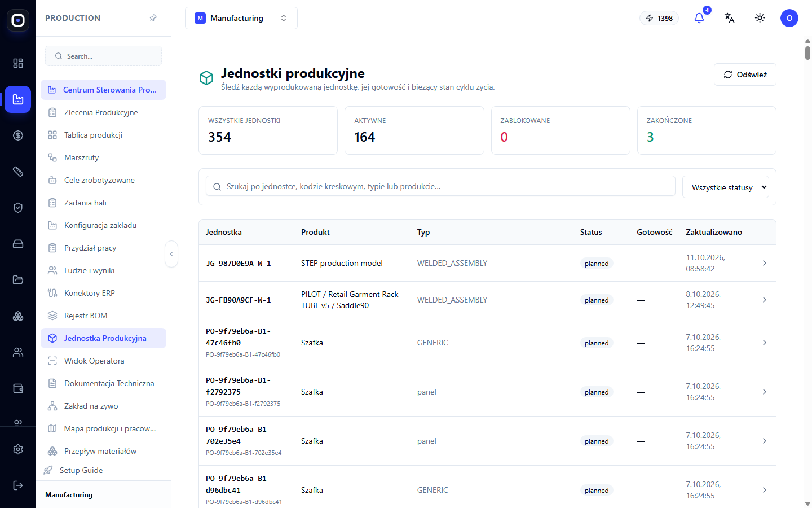Open Tablica produkcji
Image resolution: width=812 pixels, height=508 pixels.
(x=103, y=135)
